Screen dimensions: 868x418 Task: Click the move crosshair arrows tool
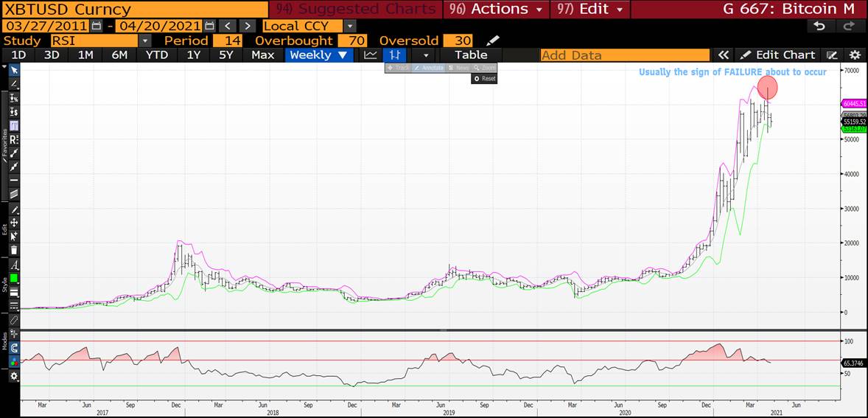click(15, 223)
